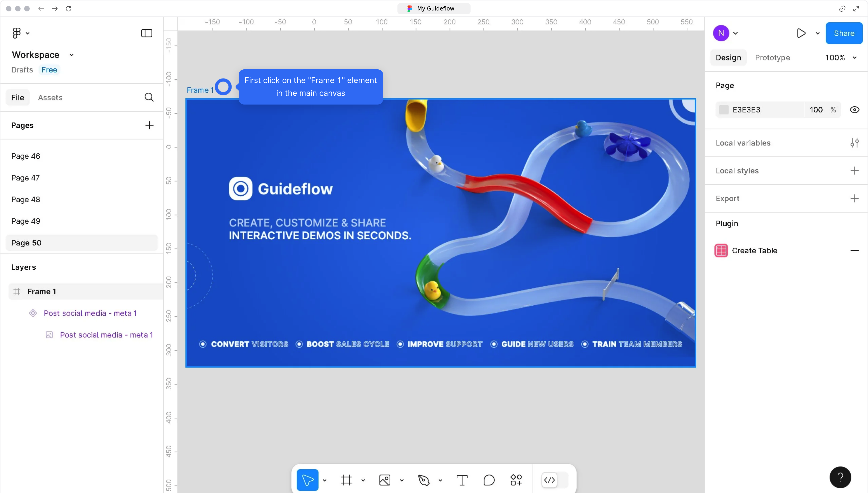Collapse the left sidebar with the panel icon
Viewport: 868px width, 493px height.
pos(147,33)
